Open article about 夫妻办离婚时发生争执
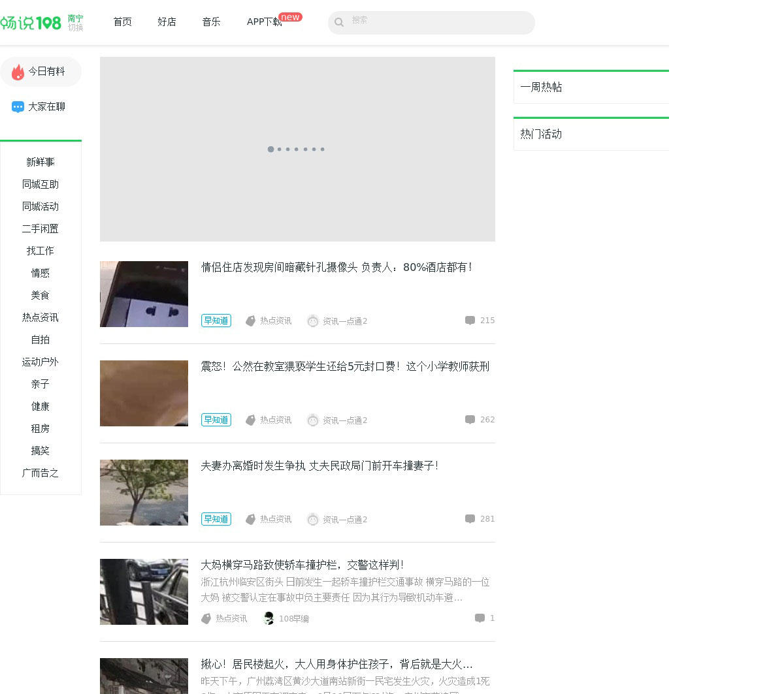 (319, 465)
